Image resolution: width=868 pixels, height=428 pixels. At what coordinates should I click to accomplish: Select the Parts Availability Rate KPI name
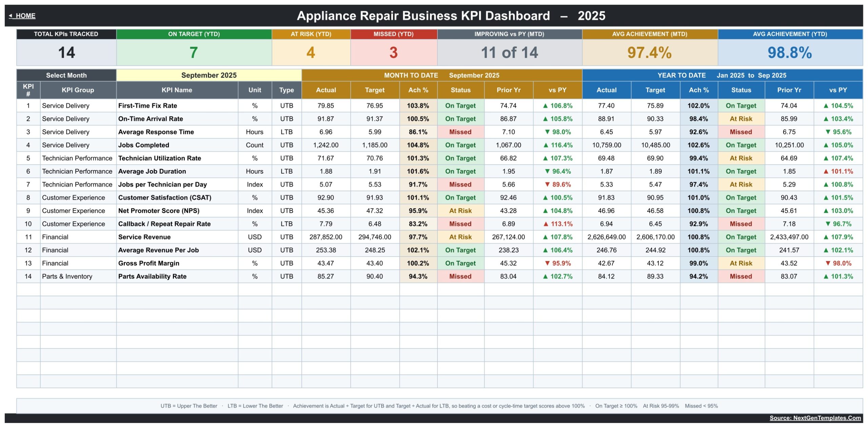coord(177,276)
